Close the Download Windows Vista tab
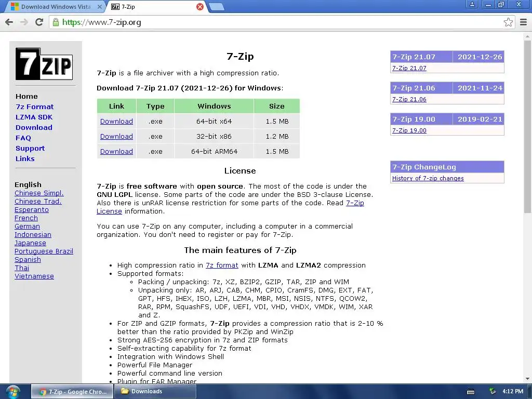Viewport: 532px width, 399px height. (99, 6)
